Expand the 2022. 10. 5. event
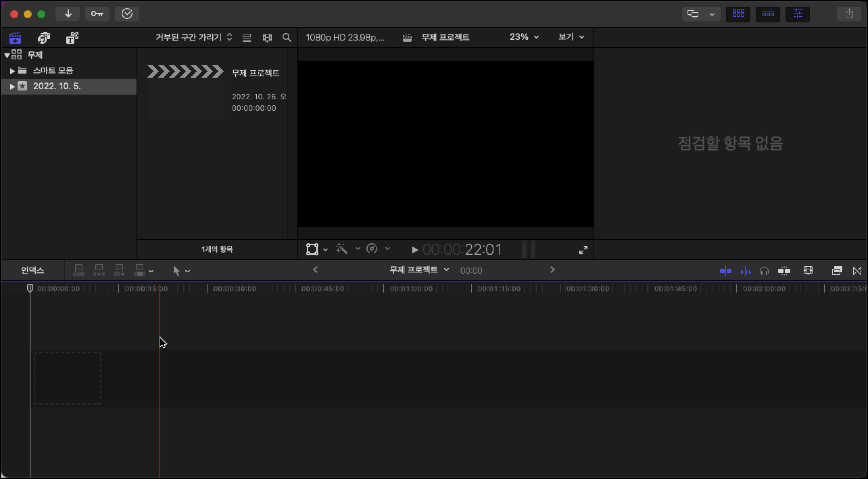The height and width of the screenshot is (479, 868). 12,86
